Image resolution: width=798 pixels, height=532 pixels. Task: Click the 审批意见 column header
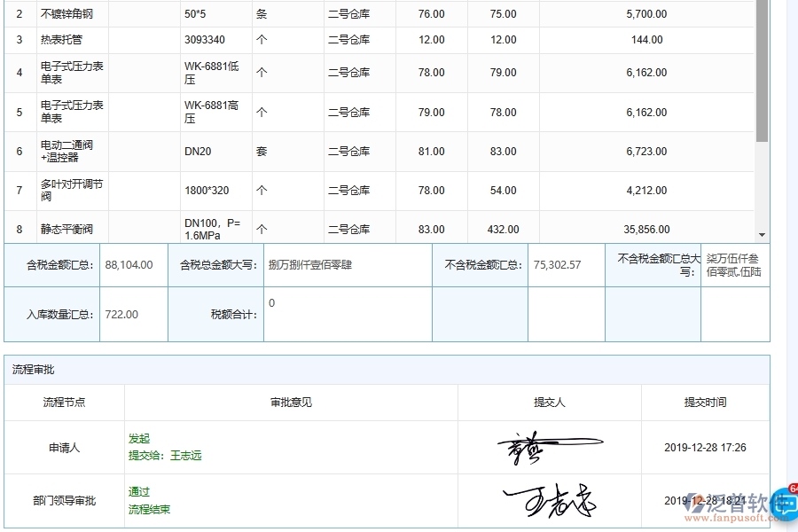(289, 402)
